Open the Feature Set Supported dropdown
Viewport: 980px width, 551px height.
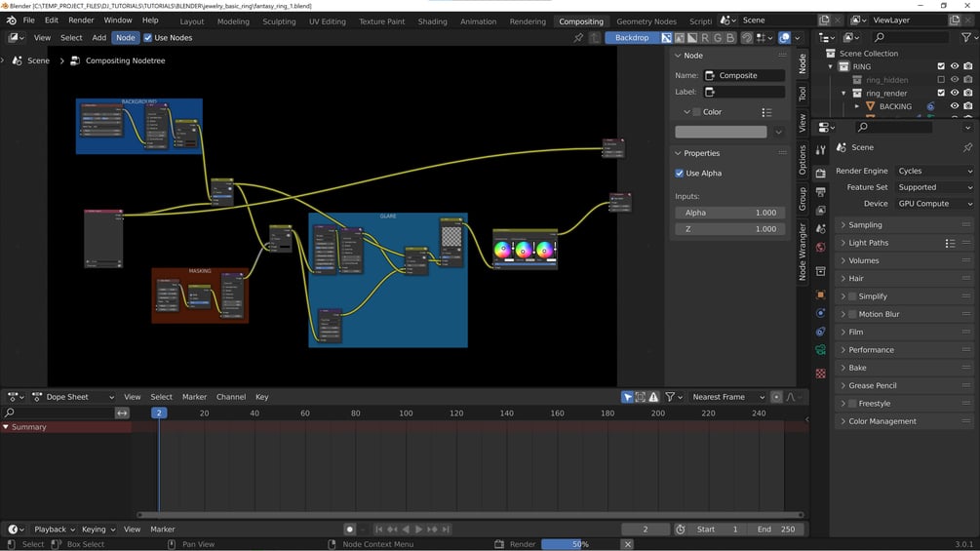(934, 187)
